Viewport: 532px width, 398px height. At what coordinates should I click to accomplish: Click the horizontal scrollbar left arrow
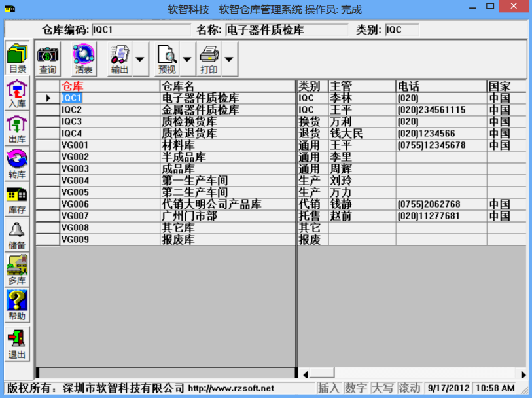click(x=305, y=374)
